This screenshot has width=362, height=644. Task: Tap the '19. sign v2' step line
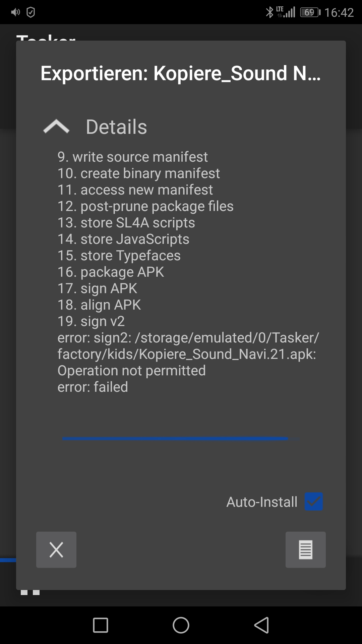tap(91, 321)
